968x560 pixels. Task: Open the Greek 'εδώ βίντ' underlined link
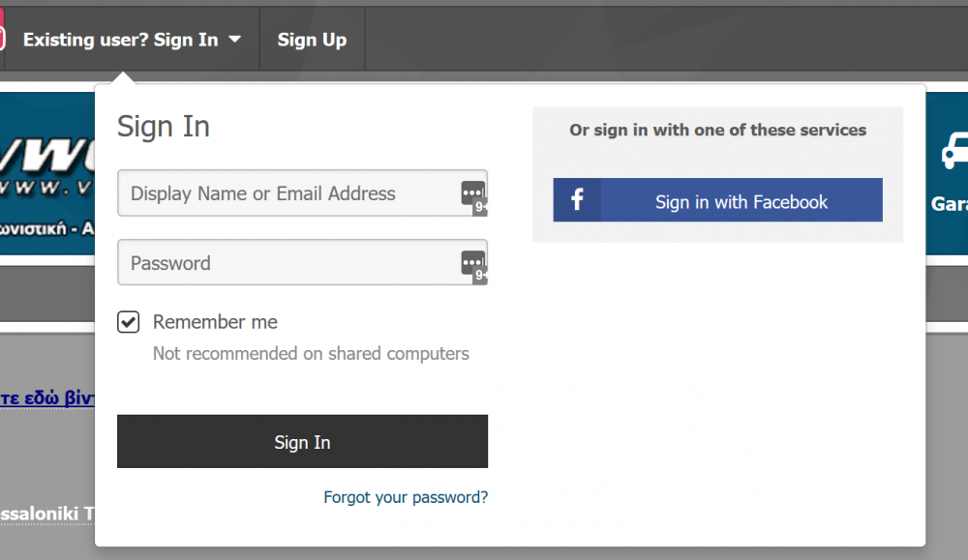[x=47, y=398]
